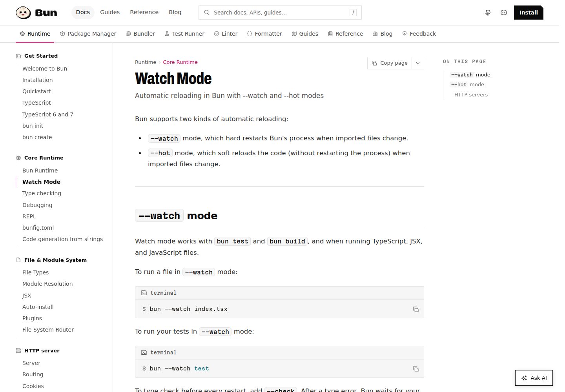Open Module Resolution sidebar page
Image resolution: width=565 pixels, height=392 pixels.
(47, 284)
